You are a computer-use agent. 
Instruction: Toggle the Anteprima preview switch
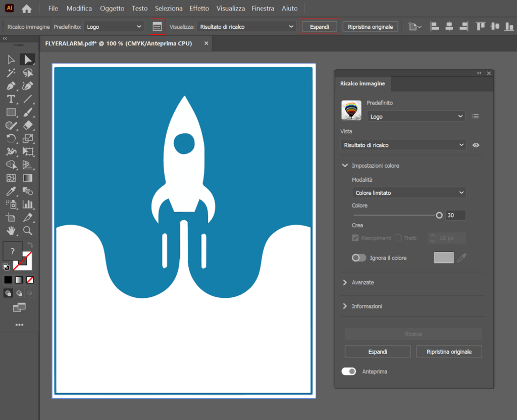click(x=349, y=372)
